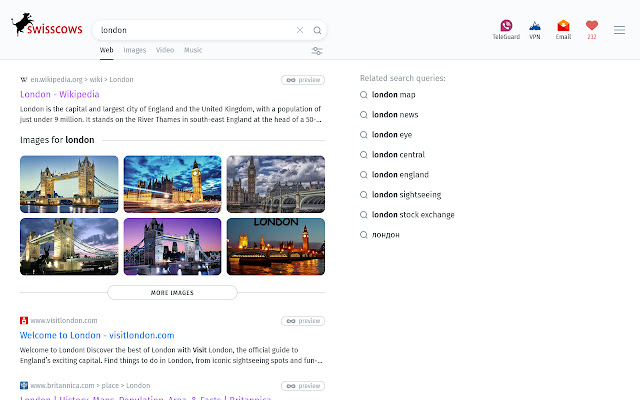Image resolution: width=640 pixels, height=400 pixels.
Task: Click the visitlondon.com description snippet
Action: click(171, 355)
